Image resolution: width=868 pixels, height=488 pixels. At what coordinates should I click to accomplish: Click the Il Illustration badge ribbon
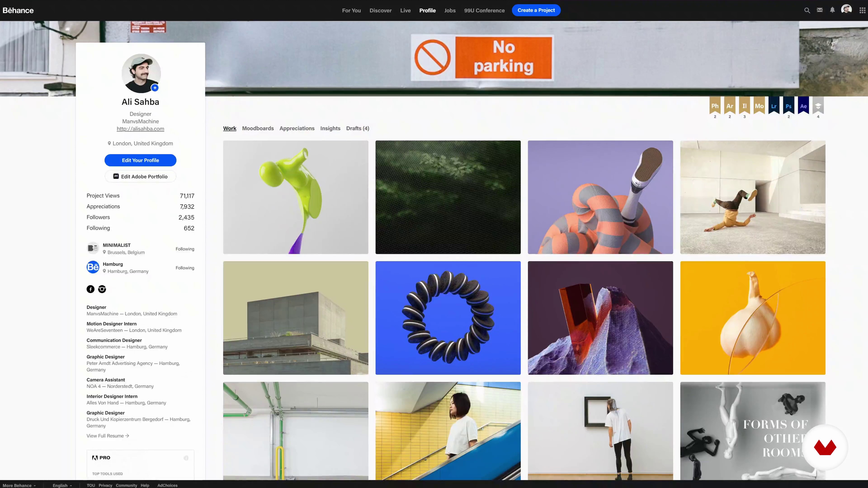point(745,106)
